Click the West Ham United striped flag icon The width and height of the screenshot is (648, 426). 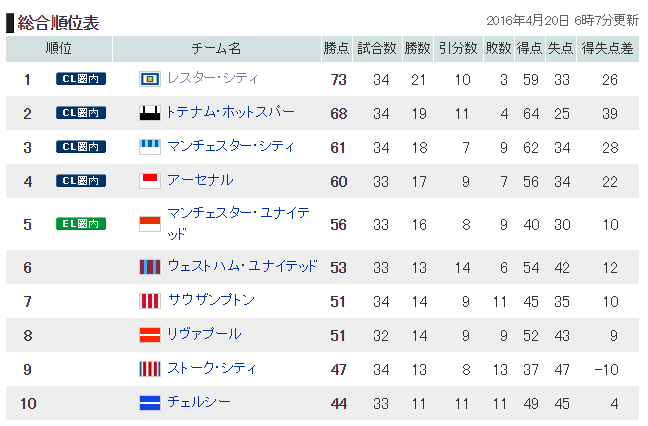coord(150,267)
